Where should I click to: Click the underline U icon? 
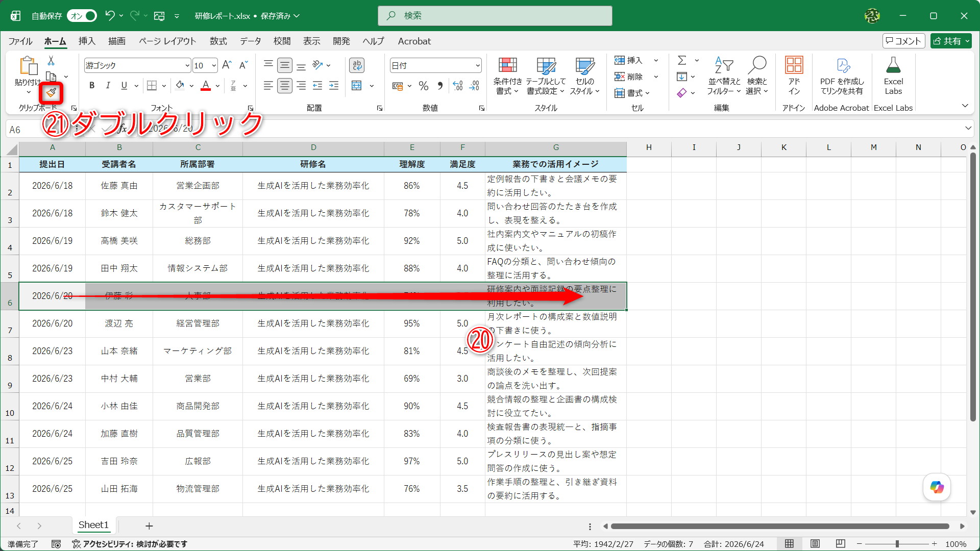(124, 86)
